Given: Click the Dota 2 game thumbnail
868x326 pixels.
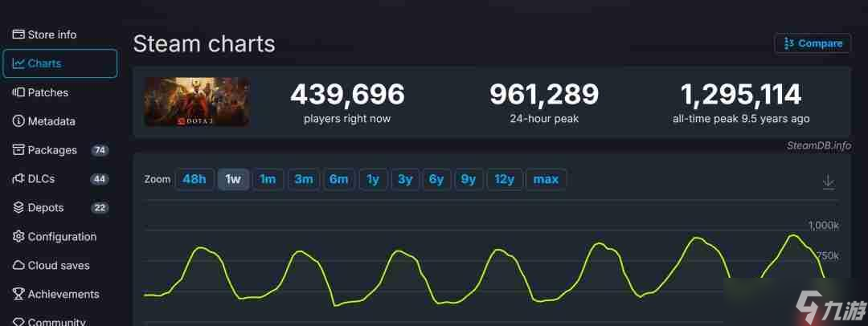Looking at the screenshot, I should 197,102.
